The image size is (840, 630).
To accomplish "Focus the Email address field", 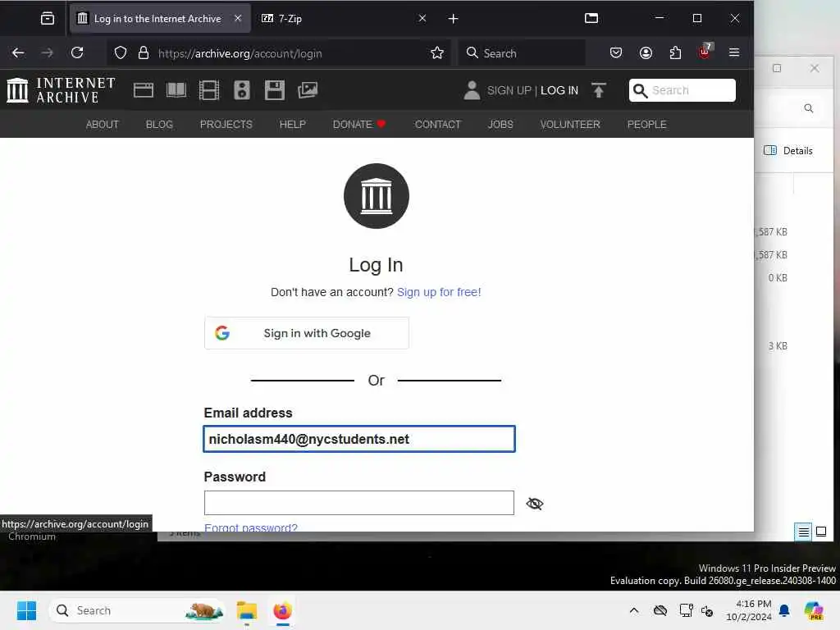I will pyautogui.click(x=359, y=439).
